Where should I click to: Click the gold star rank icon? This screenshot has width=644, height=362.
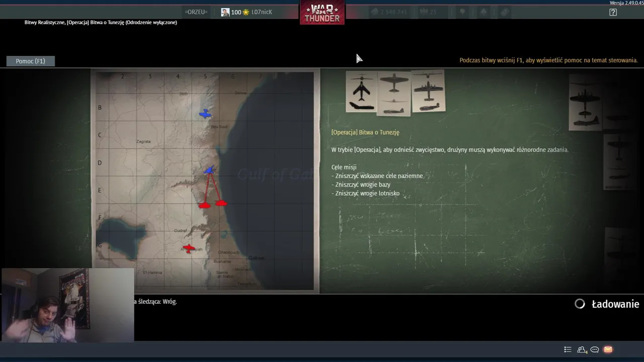(x=246, y=12)
